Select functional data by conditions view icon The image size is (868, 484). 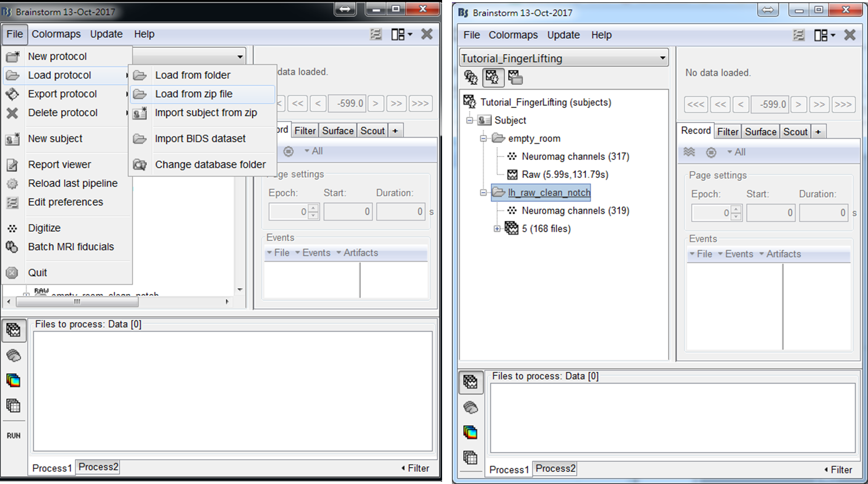pyautogui.click(x=515, y=77)
